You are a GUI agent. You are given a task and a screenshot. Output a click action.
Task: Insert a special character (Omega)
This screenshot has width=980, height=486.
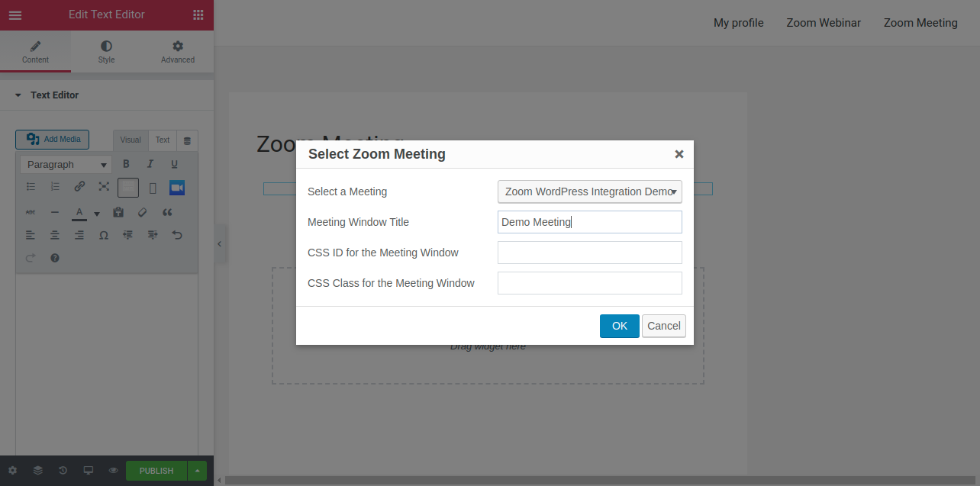pos(104,235)
